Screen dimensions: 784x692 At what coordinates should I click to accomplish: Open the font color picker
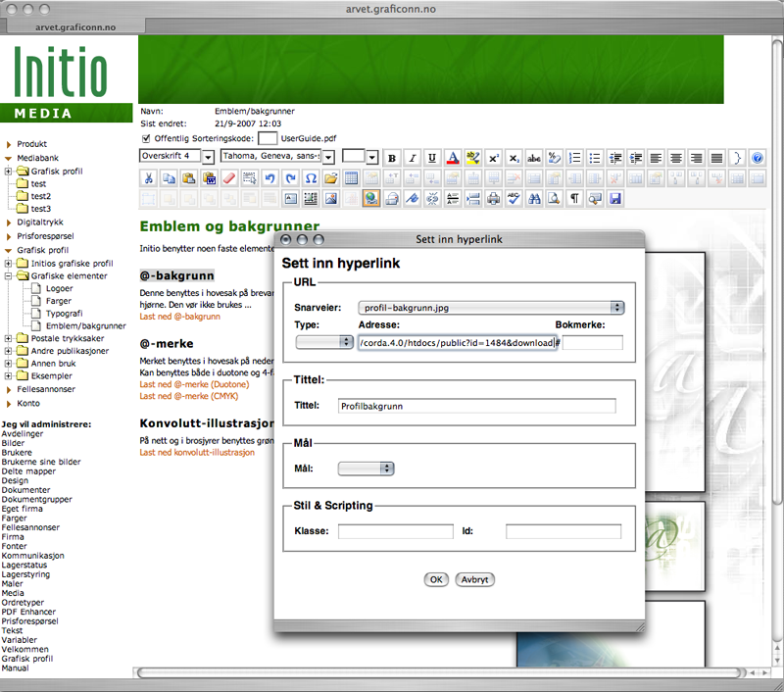[x=453, y=158]
